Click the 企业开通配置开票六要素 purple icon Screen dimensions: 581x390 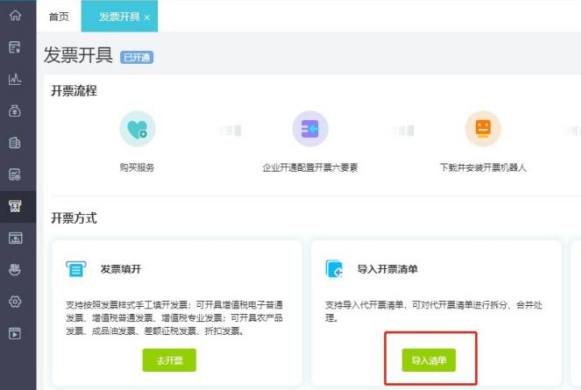(x=310, y=129)
